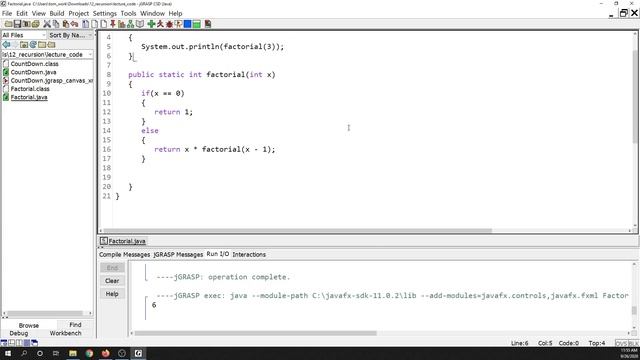Open the All Files filter dropdown

point(24,35)
